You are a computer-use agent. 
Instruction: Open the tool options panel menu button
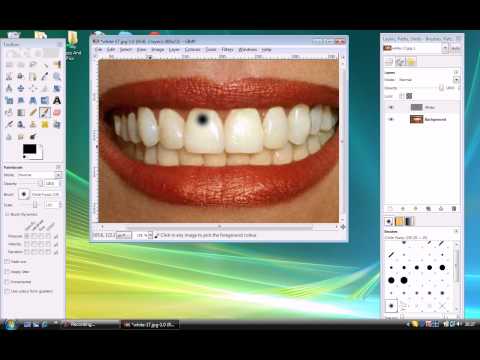[59, 167]
